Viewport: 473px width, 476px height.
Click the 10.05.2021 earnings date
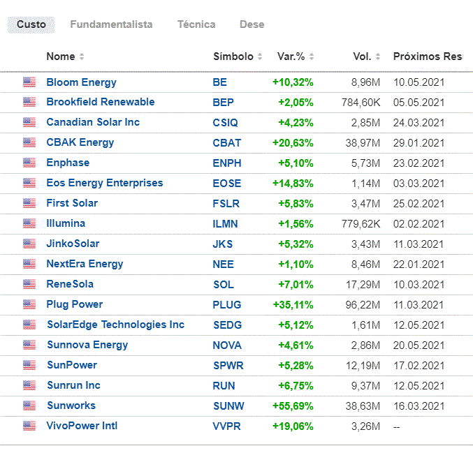coord(419,82)
